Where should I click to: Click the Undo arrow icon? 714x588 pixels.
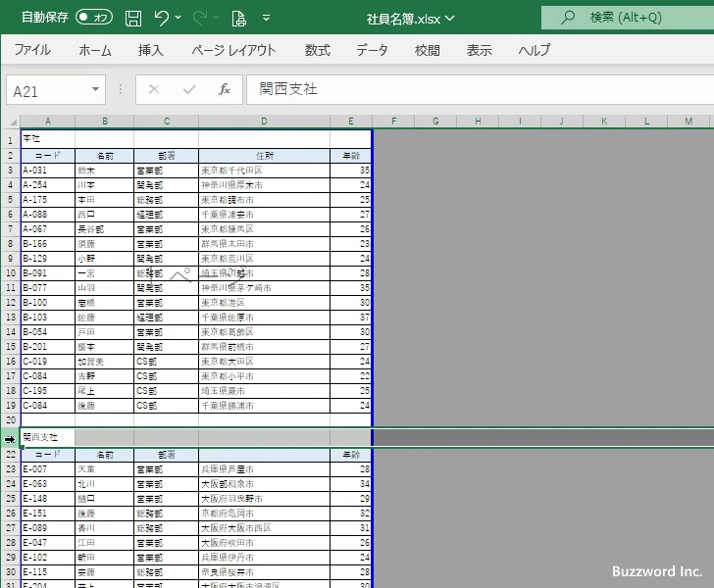161,18
